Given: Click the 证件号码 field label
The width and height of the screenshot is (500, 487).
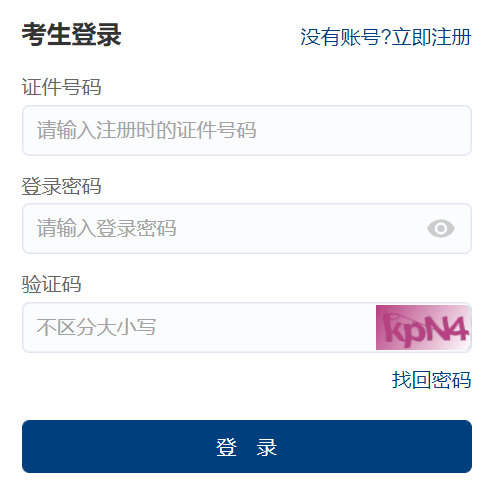Looking at the screenshot, I should tap(61, 87).
